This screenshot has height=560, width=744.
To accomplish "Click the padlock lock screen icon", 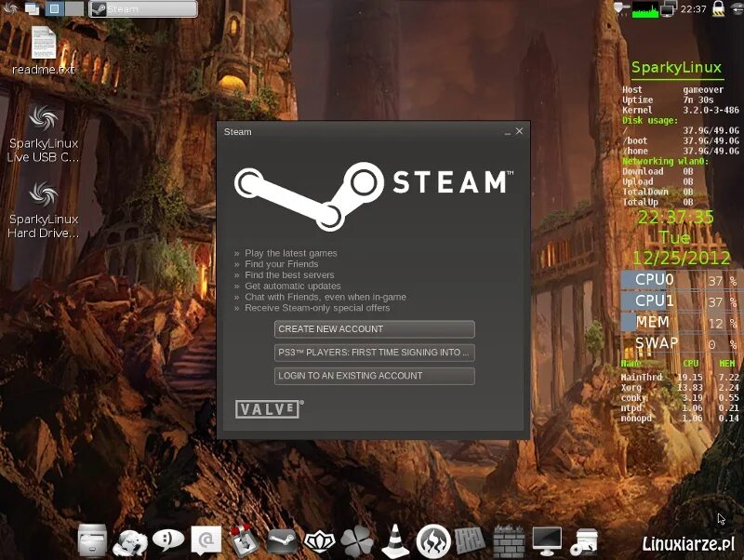I will pyautogui.click(x=718, y=8).
